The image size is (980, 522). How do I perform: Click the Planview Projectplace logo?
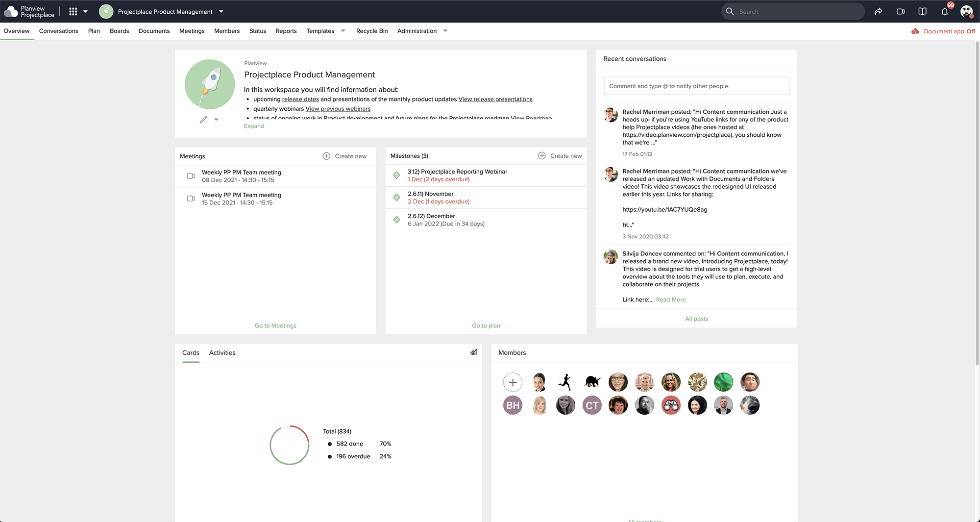click(x=29, y=11)
